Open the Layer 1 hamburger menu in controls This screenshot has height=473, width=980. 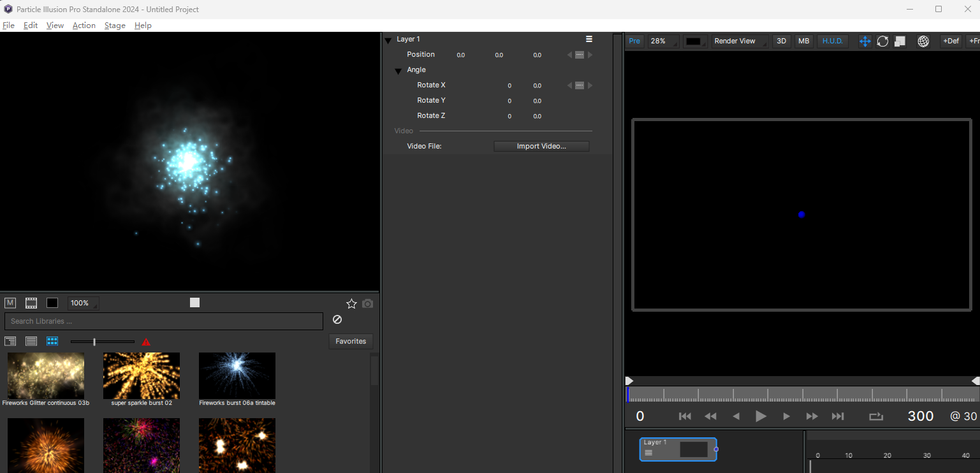[589, 39]
